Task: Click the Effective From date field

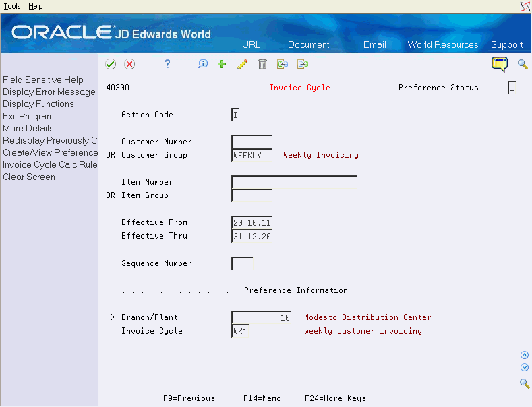Action: point(252,223)
